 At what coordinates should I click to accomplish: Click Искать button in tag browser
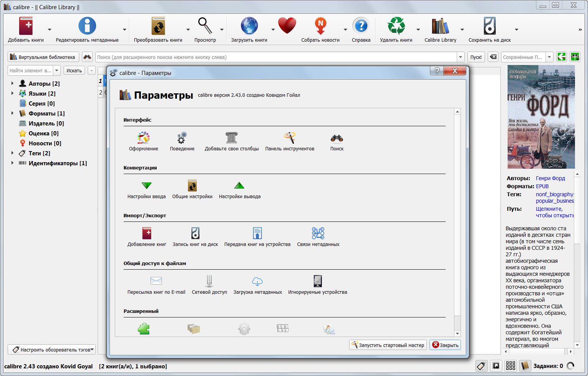74,70
